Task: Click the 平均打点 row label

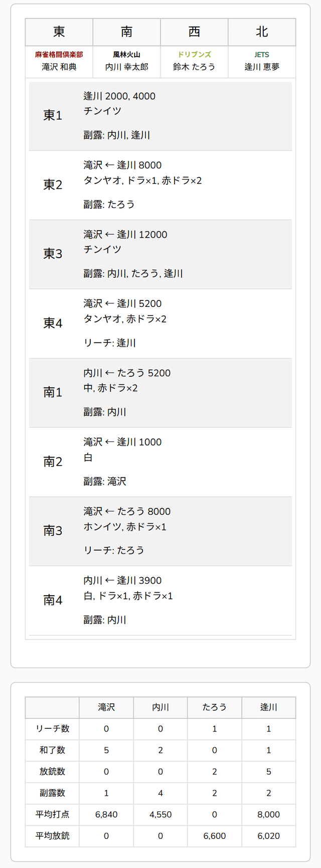Action: click(x=52, y=814)
